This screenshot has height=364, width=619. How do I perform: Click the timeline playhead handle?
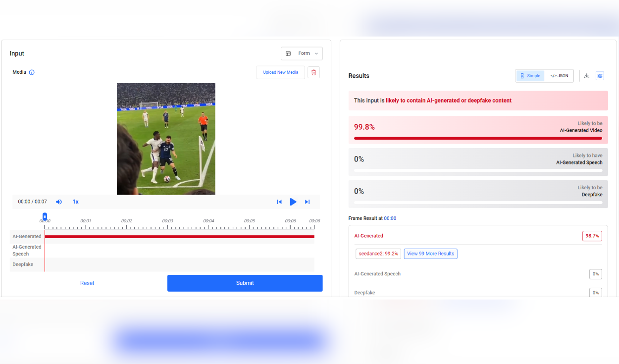coord(45,216)
